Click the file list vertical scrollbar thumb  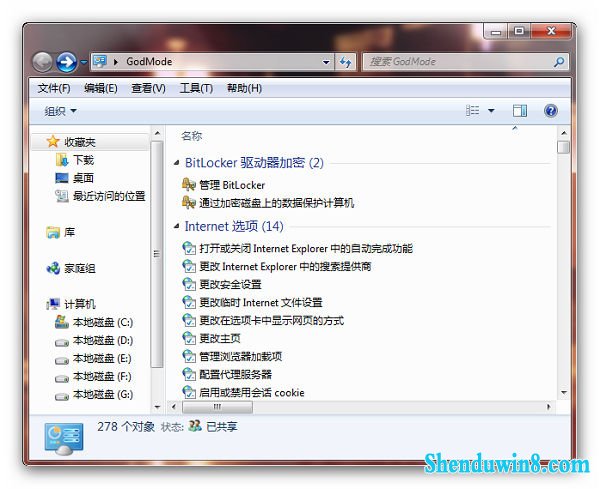[x=564, y=147]
